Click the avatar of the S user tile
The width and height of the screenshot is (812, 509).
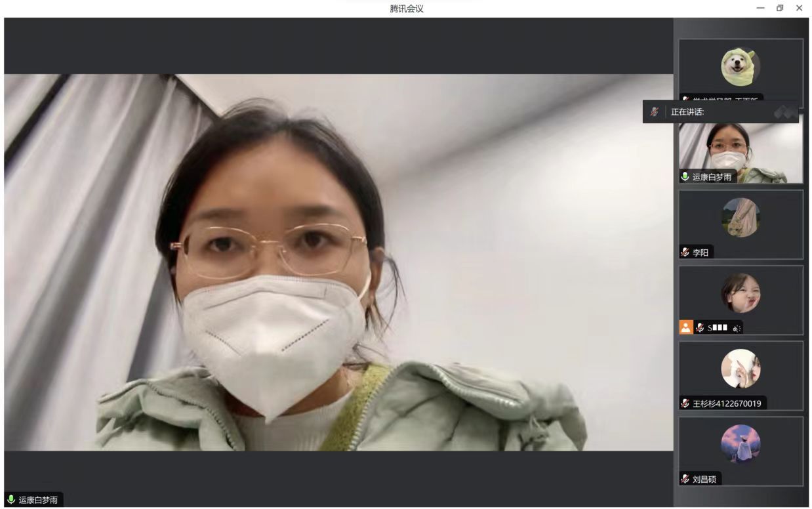(741, 293)
